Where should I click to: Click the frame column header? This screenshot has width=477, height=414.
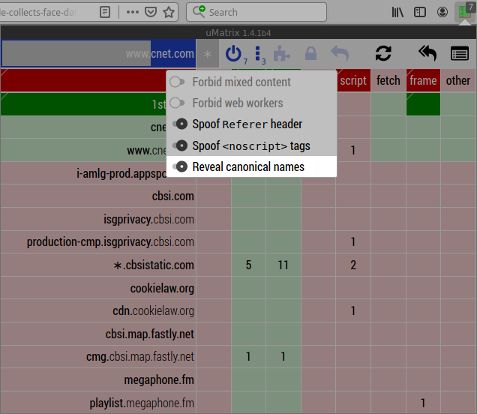[423, 81]
